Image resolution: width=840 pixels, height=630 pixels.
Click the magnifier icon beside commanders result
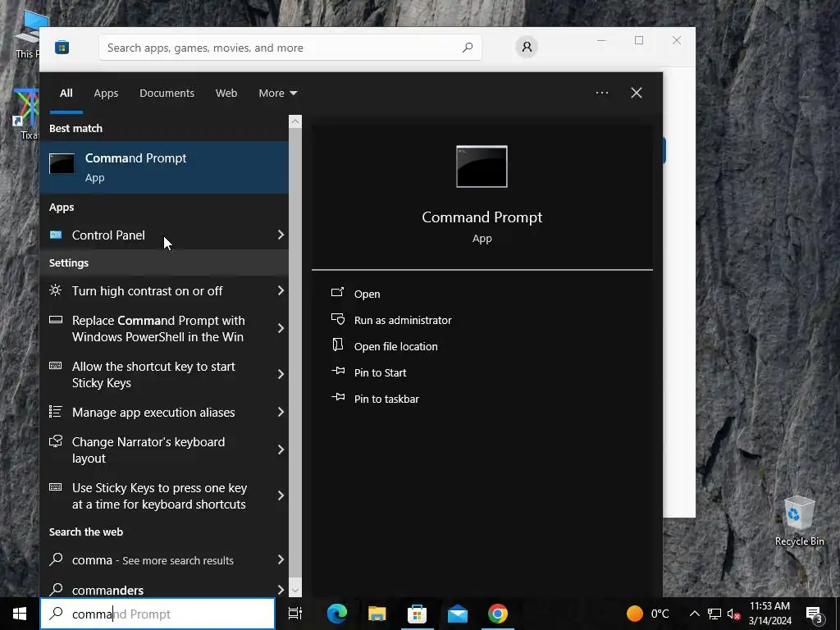tap(56, 589)
